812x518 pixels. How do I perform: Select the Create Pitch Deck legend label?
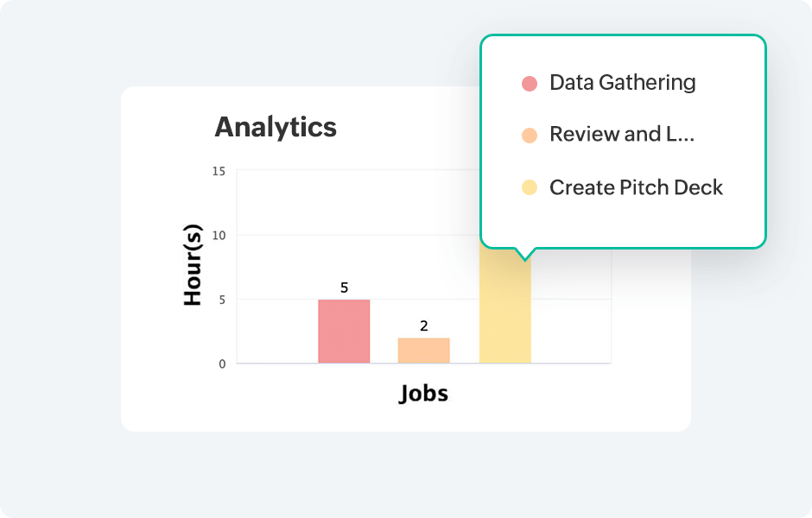(636, 187)
